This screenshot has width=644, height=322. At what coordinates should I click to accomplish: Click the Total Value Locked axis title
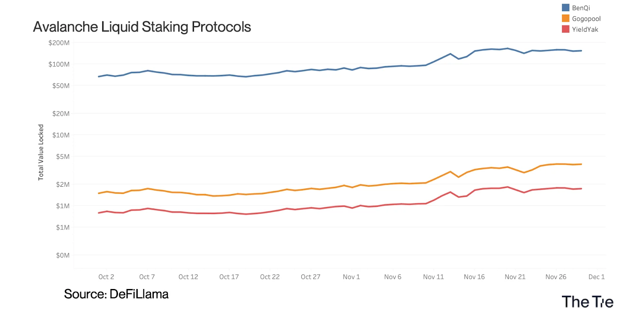coord(41,152)
